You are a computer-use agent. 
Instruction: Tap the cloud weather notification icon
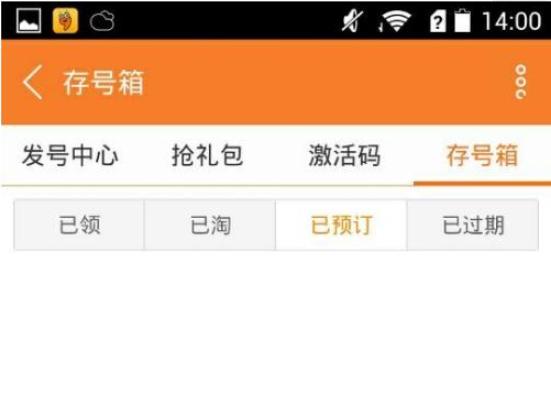pos(102,21)
